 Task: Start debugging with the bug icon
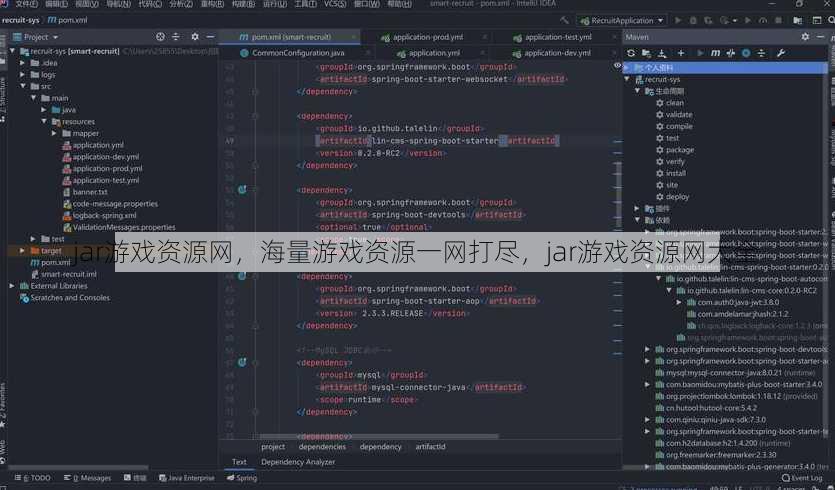(x=693, y=20)
